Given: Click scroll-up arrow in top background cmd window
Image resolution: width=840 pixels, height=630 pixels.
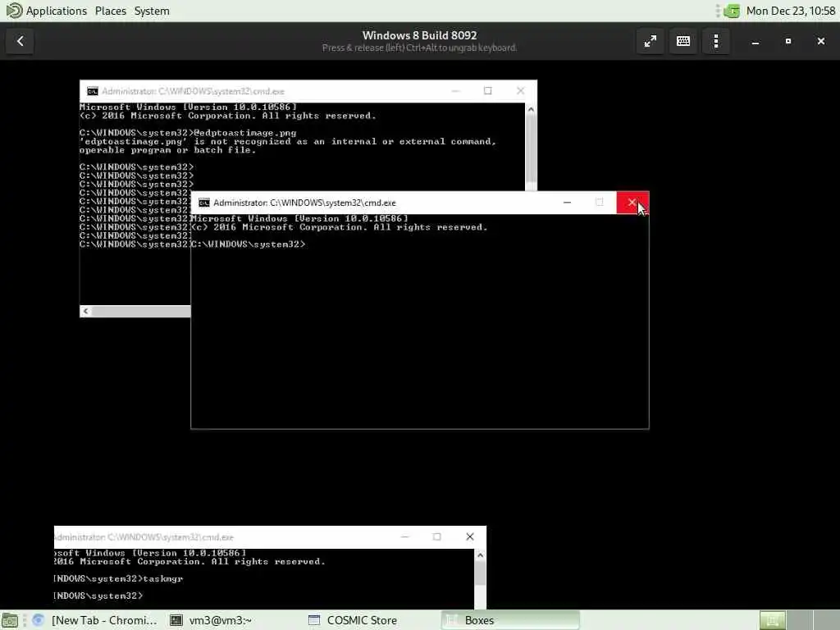Looking at the screenshot, I should pos(531,109).
